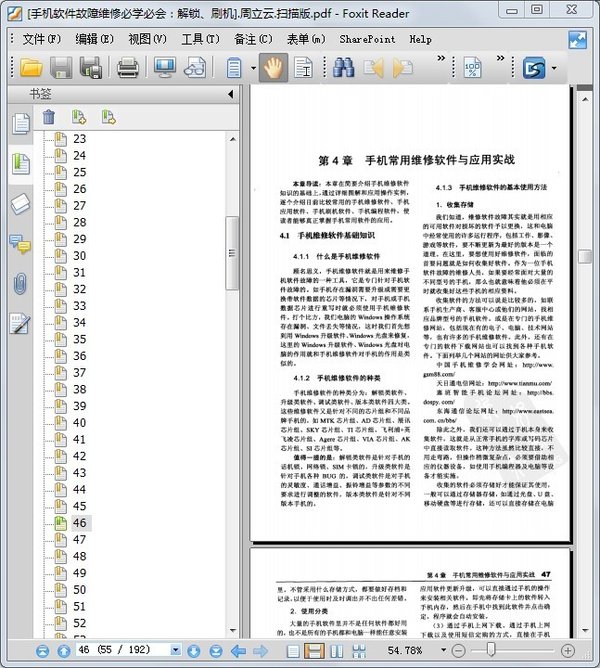The height and width of the screenshot is (668, 600).
Task: Collapse the bookmarks panel with arrow
Action: (231, 95)
